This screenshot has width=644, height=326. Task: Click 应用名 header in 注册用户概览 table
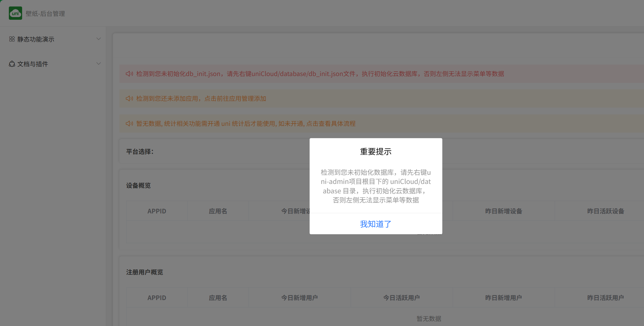point(218,298)
